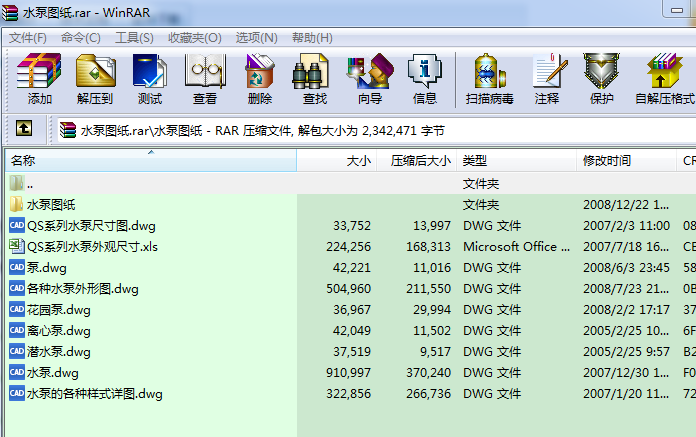Click CAD icon of QS系列水泵尺寸图.dwg
Image resolution: width=696 pixels, height=437 pixels.
(16, 225)
